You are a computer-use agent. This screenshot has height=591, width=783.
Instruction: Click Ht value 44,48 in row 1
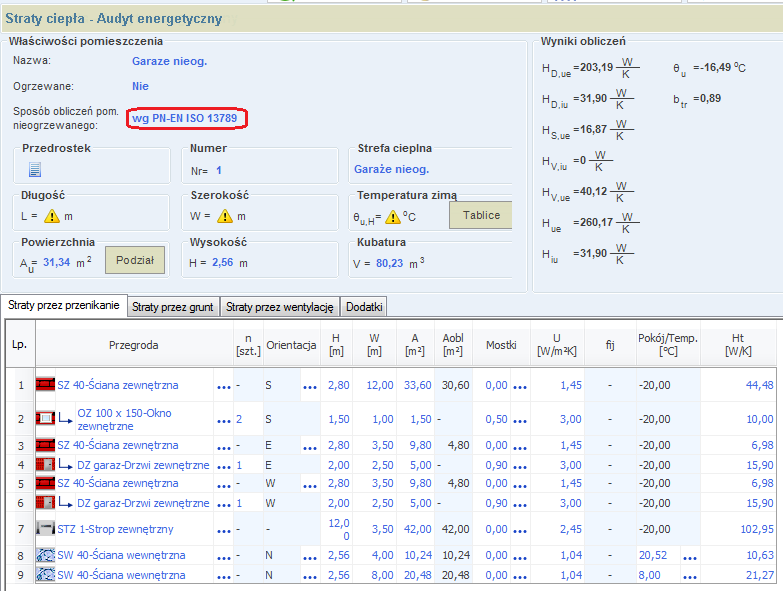[x=760, y=385]
